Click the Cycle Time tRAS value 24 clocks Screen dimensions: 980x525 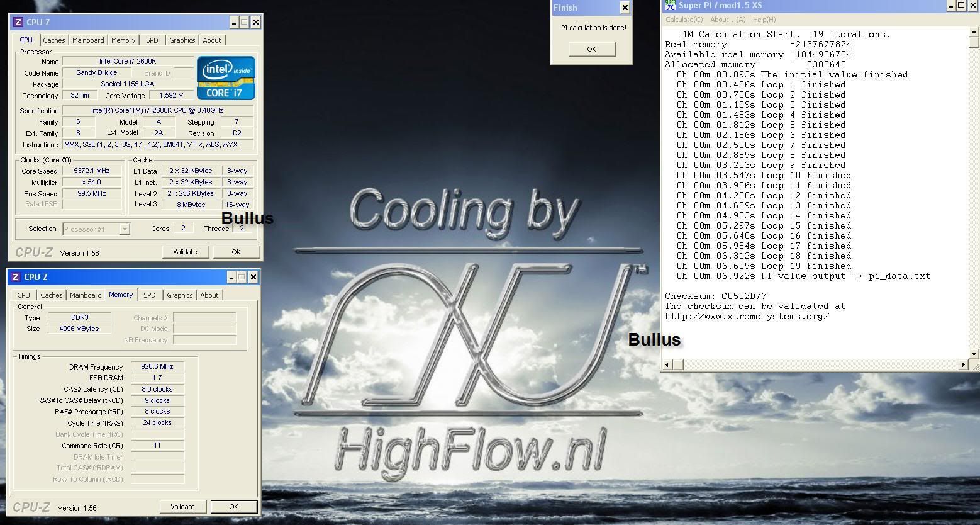pos(157,423)
